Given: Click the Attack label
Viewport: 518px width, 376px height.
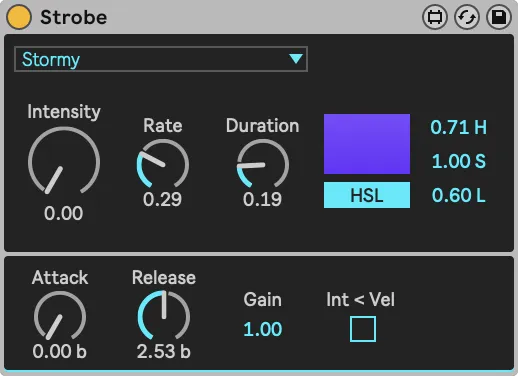Looking at the screenshot, I should click(60, 278).
